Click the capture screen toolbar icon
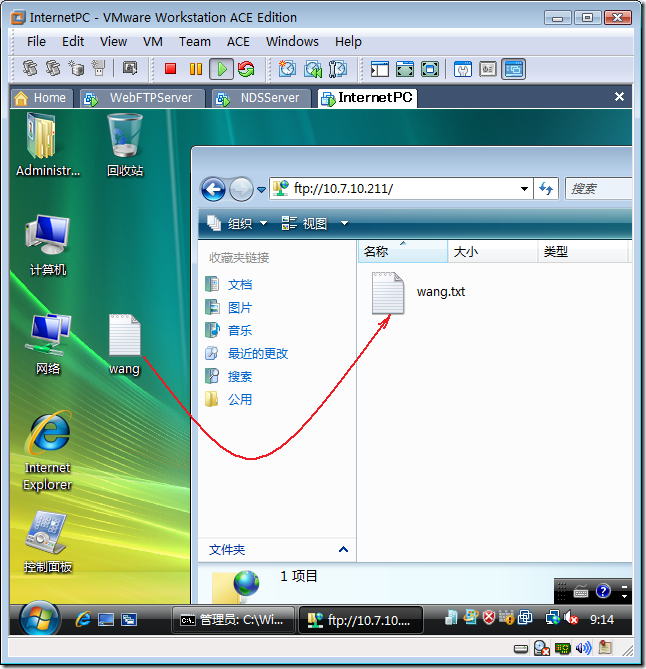 (130, 68)
